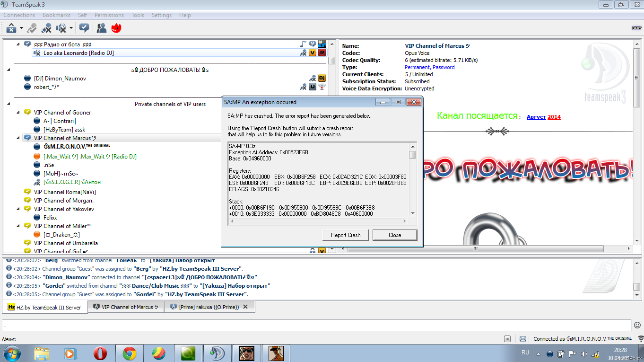Click the Август link in channel description
Image resolution: width=644 pixels, height=362 pixels.
pos(536,117)
